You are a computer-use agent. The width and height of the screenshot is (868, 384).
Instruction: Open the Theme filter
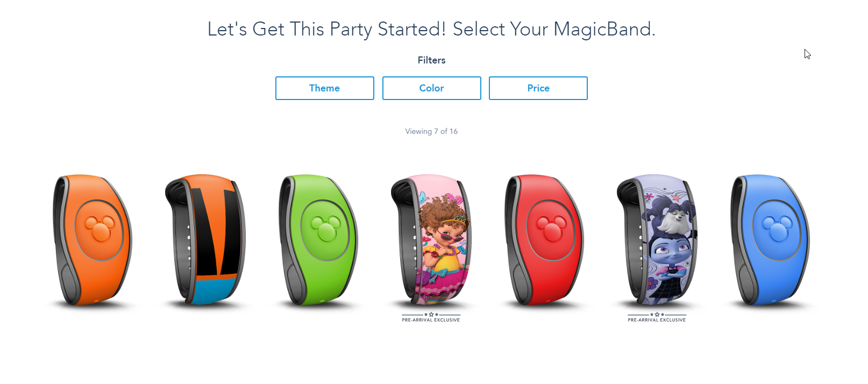pyautogui.click(x=324, y=88)
